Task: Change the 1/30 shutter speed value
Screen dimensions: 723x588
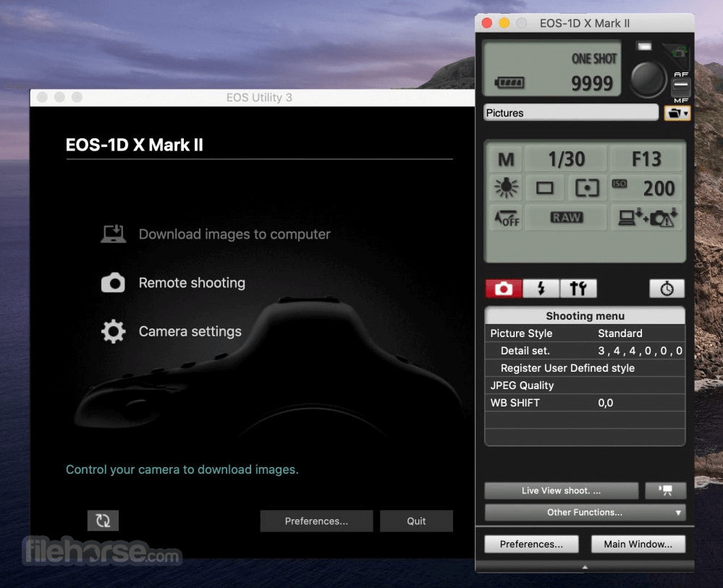Action: [566, 159]
